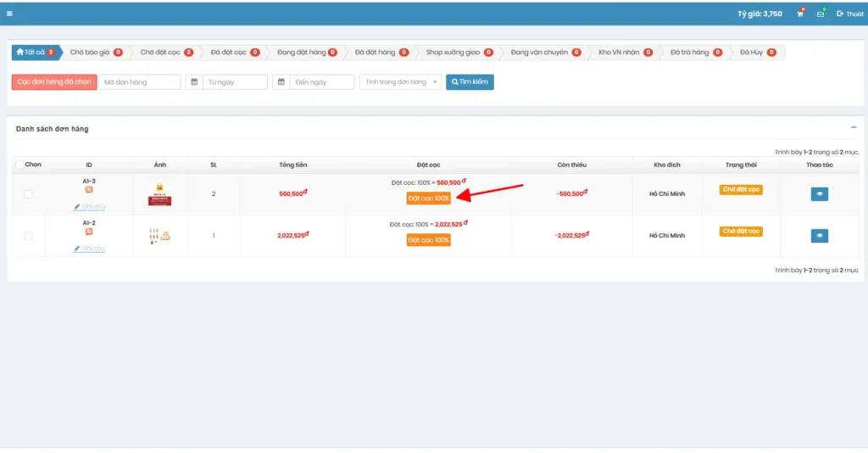Click total amount 2,022,525 in Tổng tiền column
This screenshot has height=453, width=868.
(292, 235)
